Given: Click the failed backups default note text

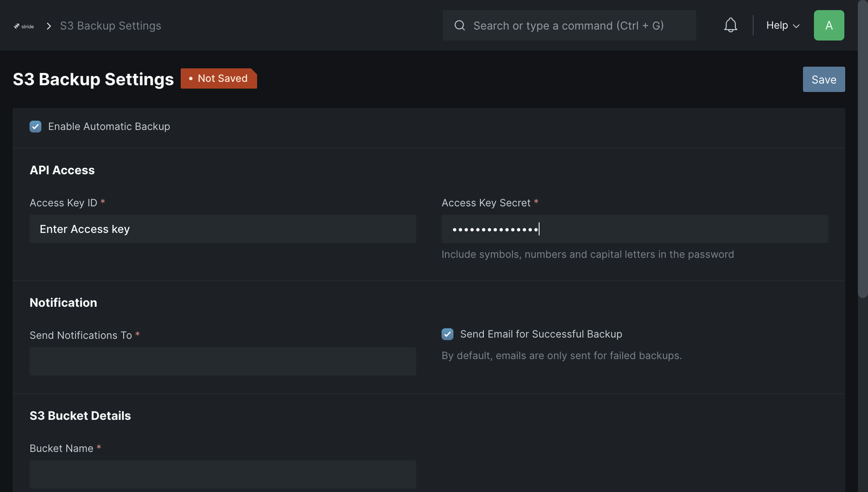Looking at the screenshot, I should pos(561,356).
